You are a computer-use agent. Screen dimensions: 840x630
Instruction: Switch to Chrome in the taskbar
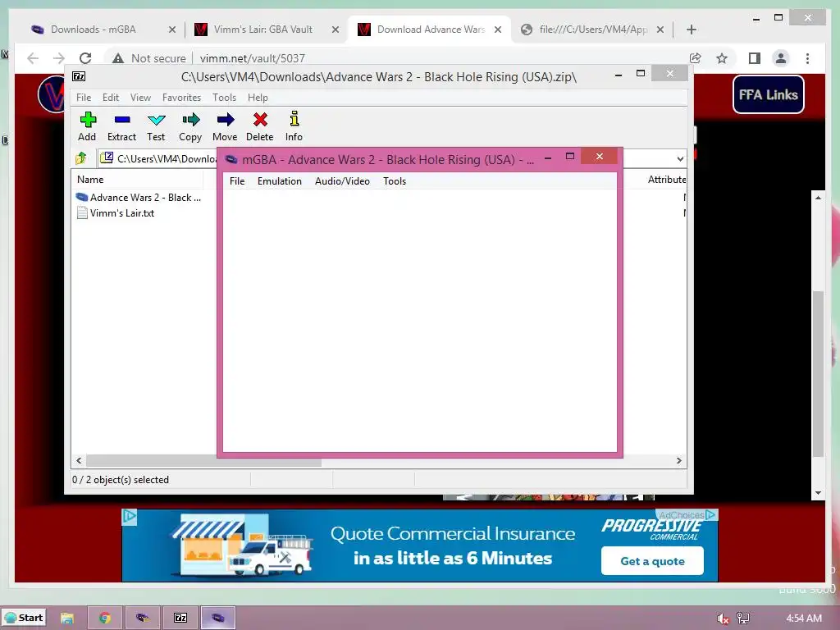coord(104,618)
